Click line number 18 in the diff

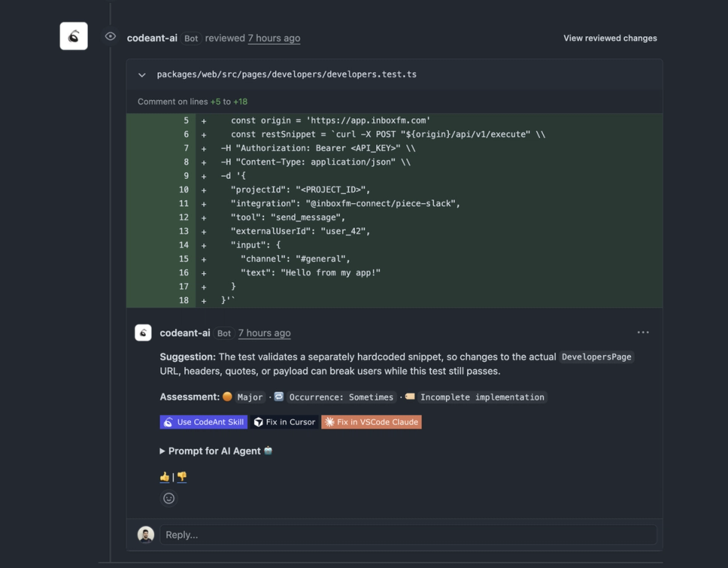(x=184, y=300)
